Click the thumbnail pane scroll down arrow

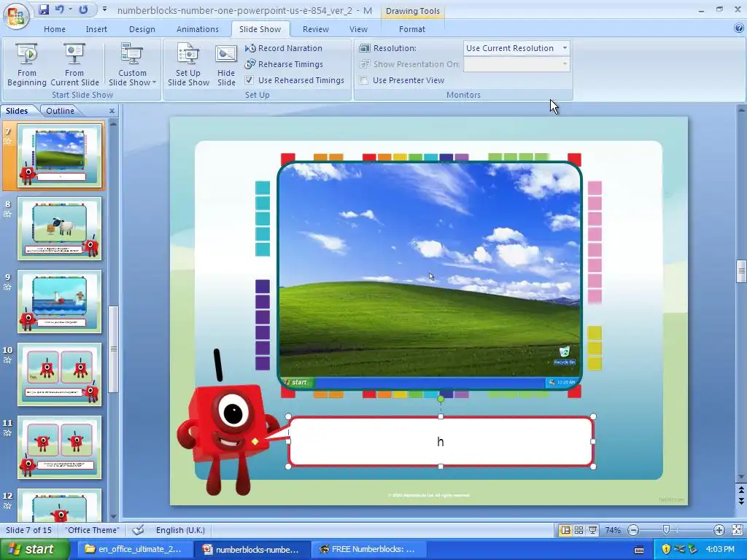pos(113,516)
